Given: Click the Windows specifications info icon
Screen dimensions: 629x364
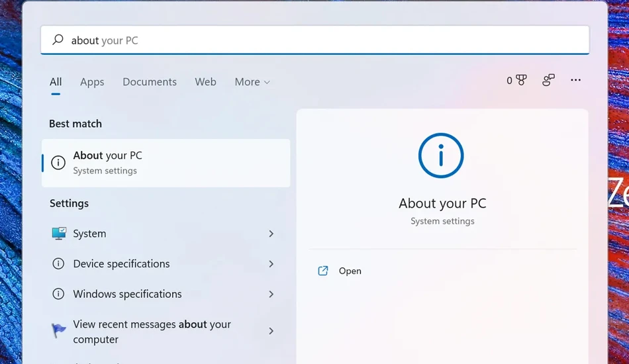Looking at the screenshot, I should point(58,294).
